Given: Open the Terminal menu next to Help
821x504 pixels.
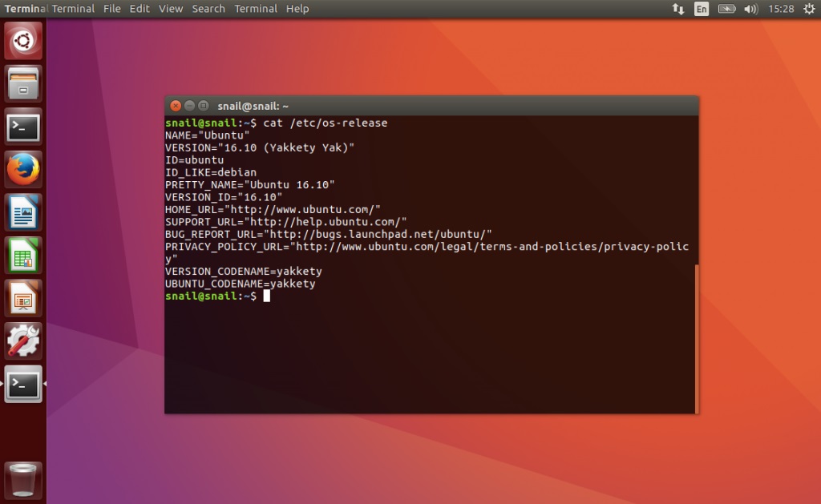Looking at the screenshot, I should pyautogui.click(x=256, y=9).
